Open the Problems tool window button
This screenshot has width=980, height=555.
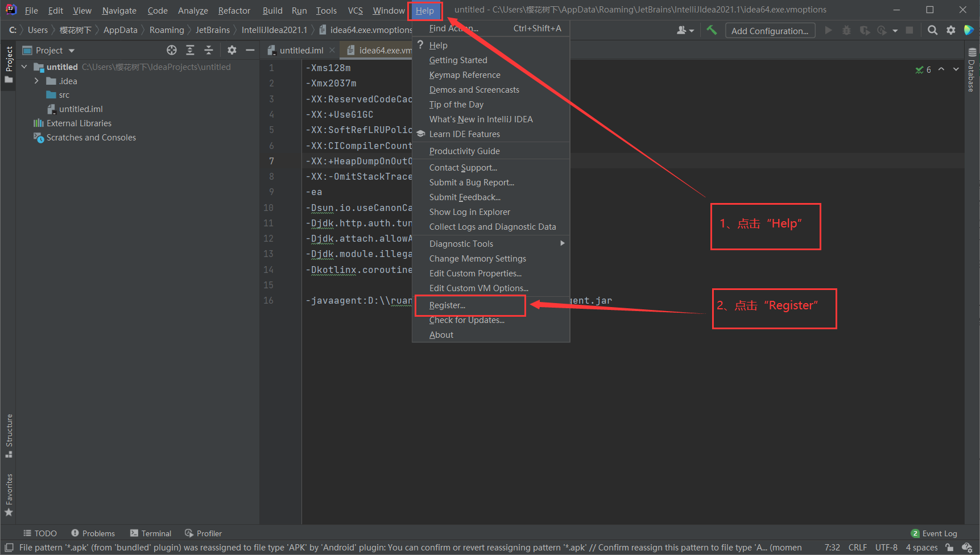[x=93, y=533]
